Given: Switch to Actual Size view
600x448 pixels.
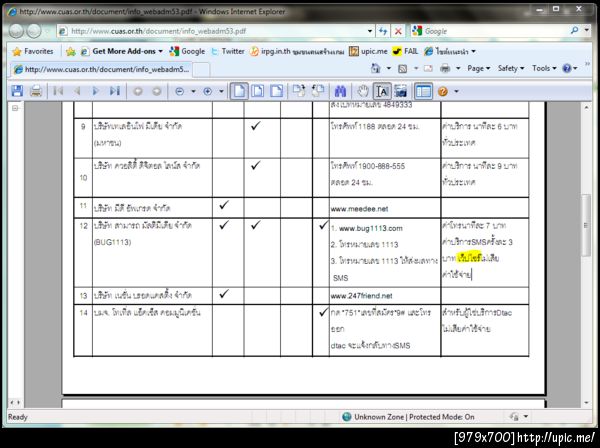Looking at the screenshot, I should coord(239,91).
